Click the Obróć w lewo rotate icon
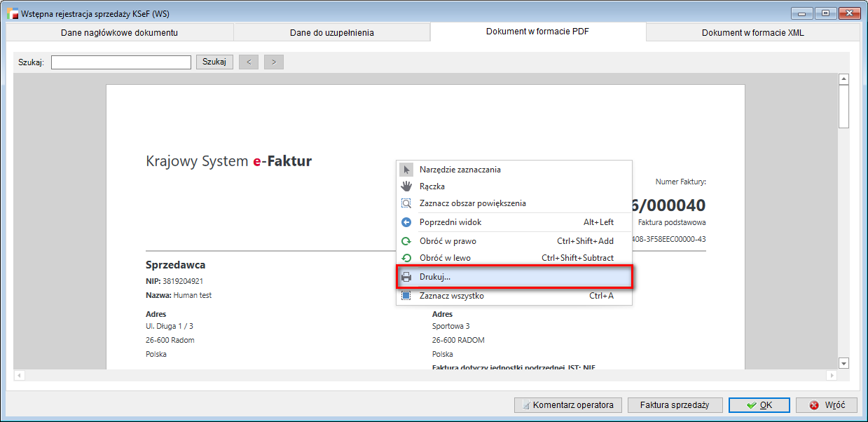Screen dimensions: 868x422 [x=406, y=258]
